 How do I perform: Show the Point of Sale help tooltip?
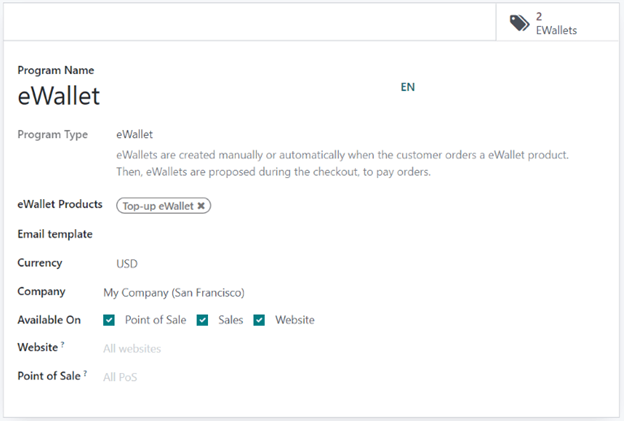85,374
